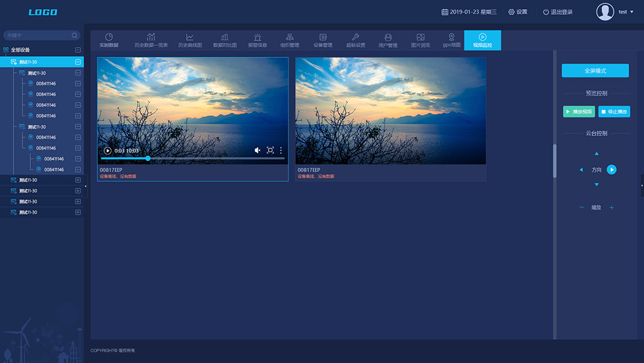Screen dimensions: 644x363
Task: Switch to the 超标设置 threshold settings tab
Action: (355, 40)
